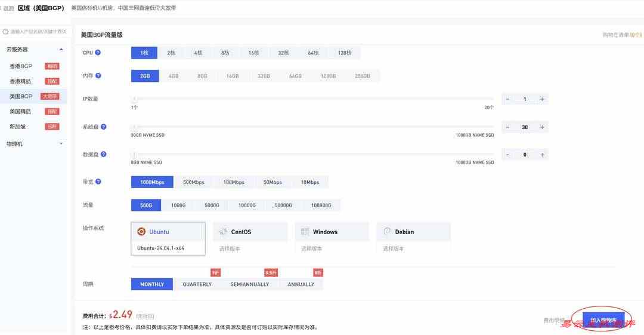Collapse the 云服务器 sidebar section

61,50
